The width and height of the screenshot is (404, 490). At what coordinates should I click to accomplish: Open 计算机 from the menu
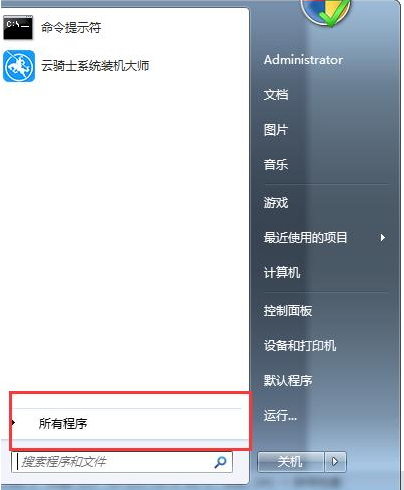tap(282, 272)
